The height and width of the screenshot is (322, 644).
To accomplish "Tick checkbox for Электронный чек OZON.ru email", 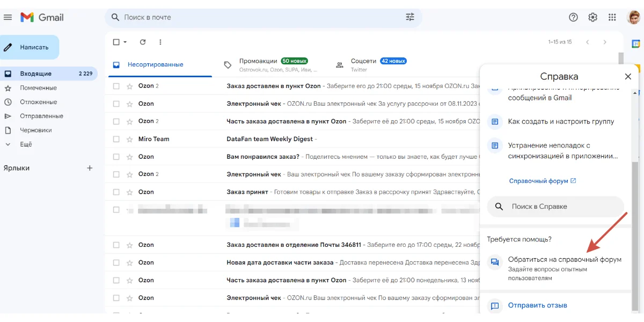I will pyautogui.click(x=116, y=104).
